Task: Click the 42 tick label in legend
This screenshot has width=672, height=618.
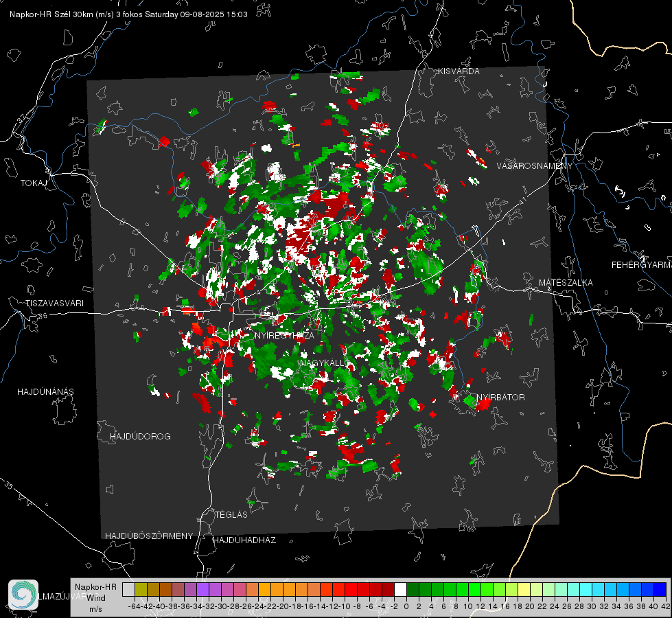Action: point(665,606)
